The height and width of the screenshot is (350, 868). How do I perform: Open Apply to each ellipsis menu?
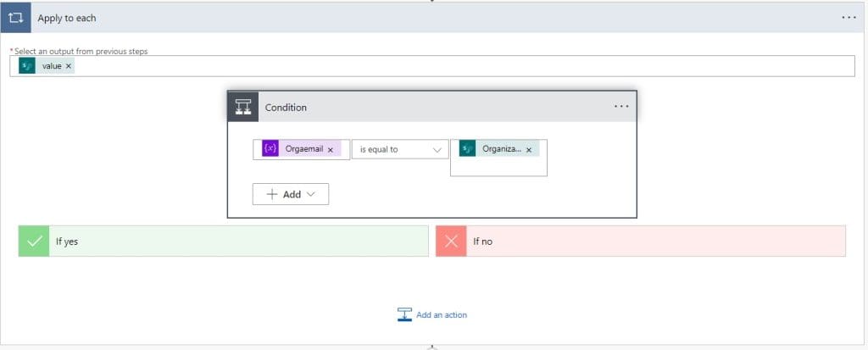tap(849, 18)
